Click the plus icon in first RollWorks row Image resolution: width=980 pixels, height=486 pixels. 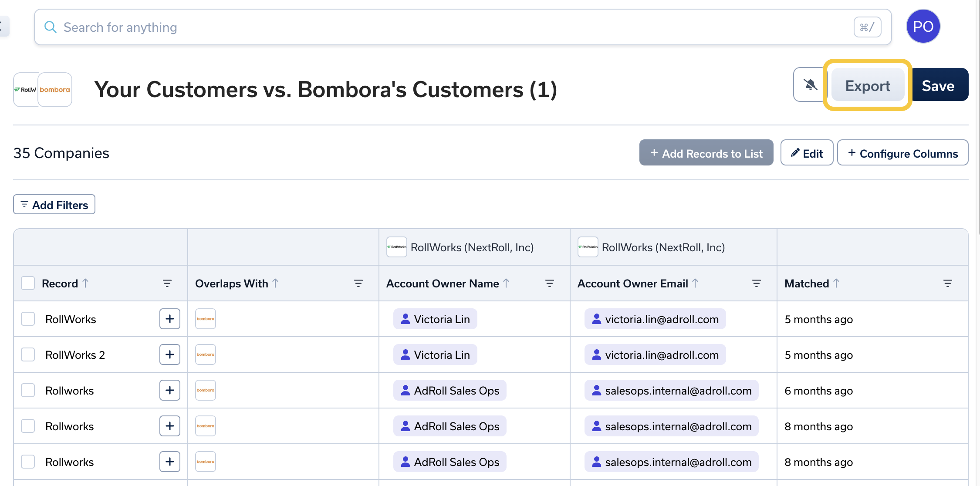point(169,319)
